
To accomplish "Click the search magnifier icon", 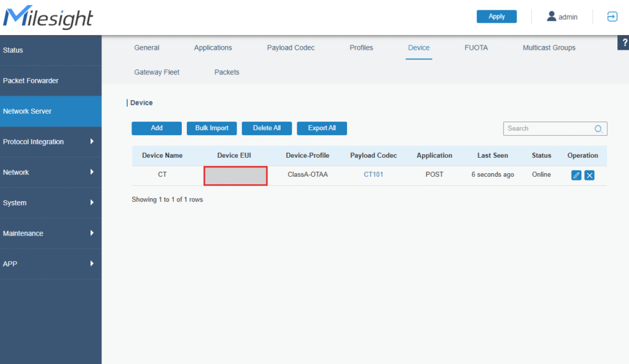I will click(x=598, y=129).
